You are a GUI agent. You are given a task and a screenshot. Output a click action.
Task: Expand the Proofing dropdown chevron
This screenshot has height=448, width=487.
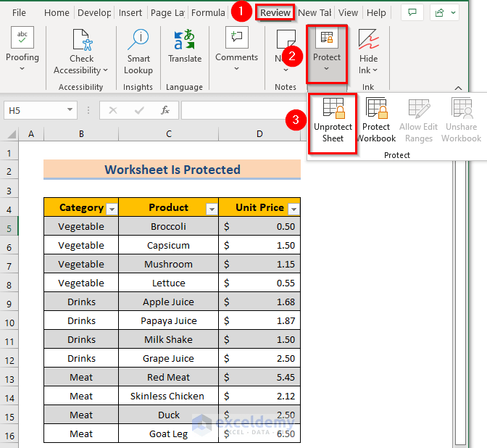pyautogui.click(x=22, y=68)
